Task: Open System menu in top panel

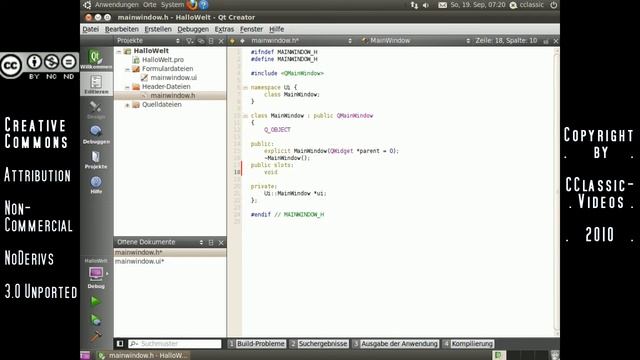Action: 172,5
